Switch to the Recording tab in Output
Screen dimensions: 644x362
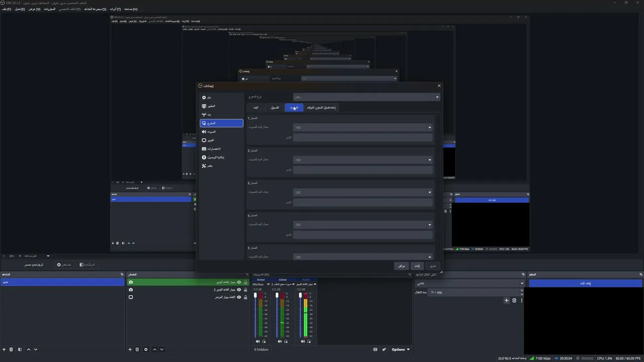coord(275,108)
